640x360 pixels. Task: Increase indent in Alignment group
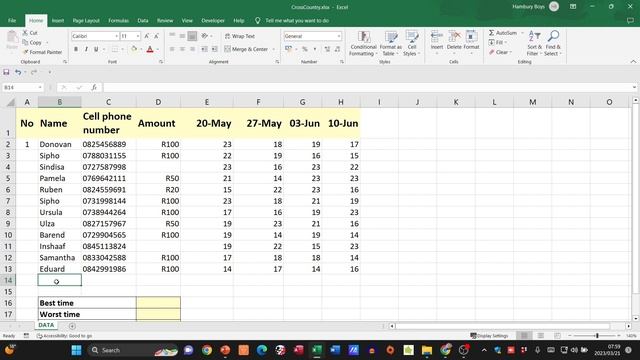coord(214,49)
